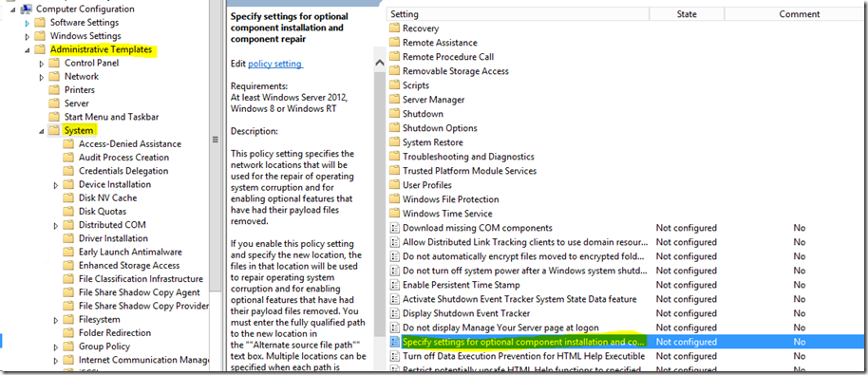This screenshot has width=868, height=375.
Task: Select File Classification Infrastructure tree item
Action: [x=141, y=279]
